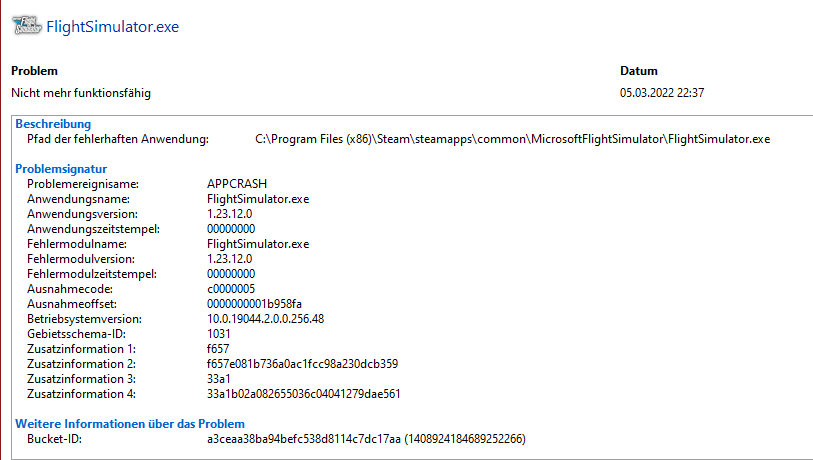Select the Bucket-ID value a3ceaa38ba94befc...
813x460 pixels.
tap(367, 439)
